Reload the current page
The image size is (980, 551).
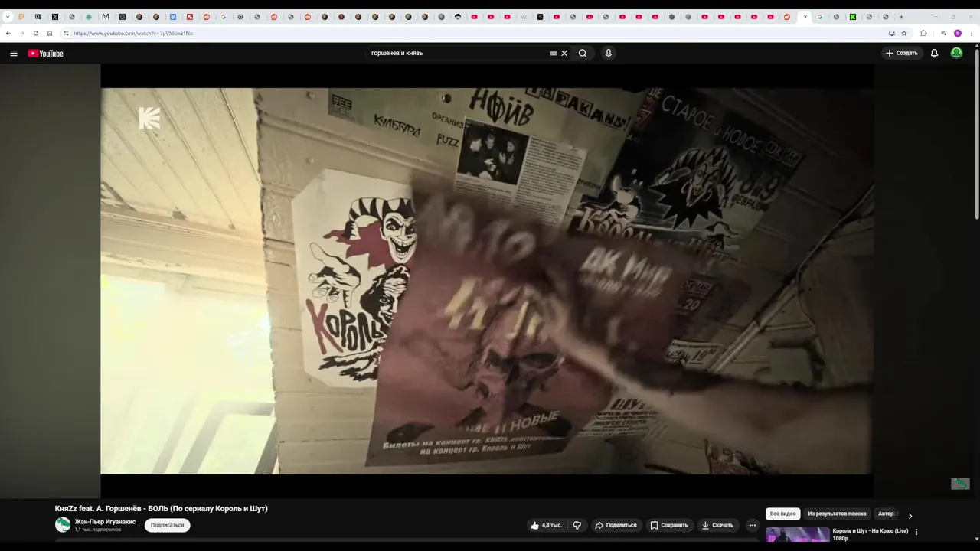[35, 33]
